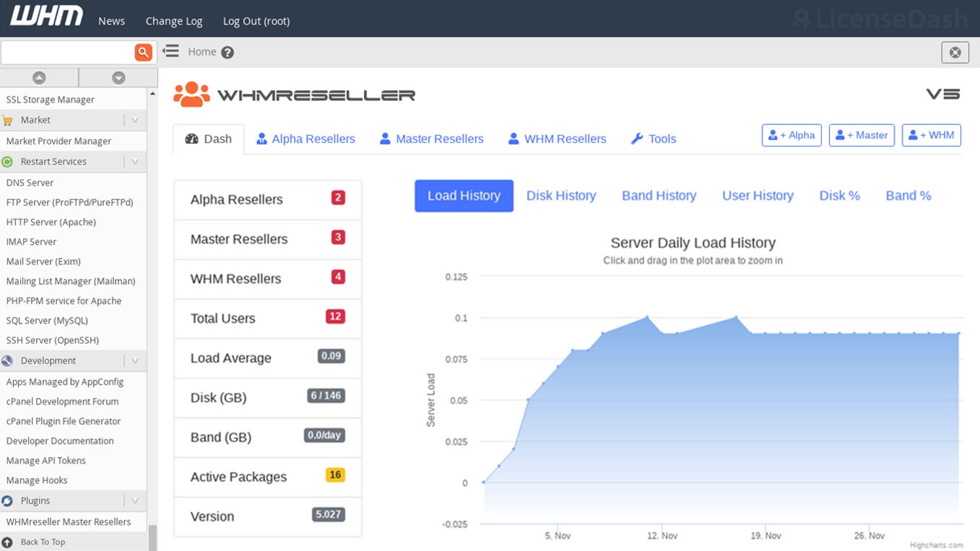980x551 pixels.
Task: Switch to the Alpha Resellers tab
Action: pos(306,139)
